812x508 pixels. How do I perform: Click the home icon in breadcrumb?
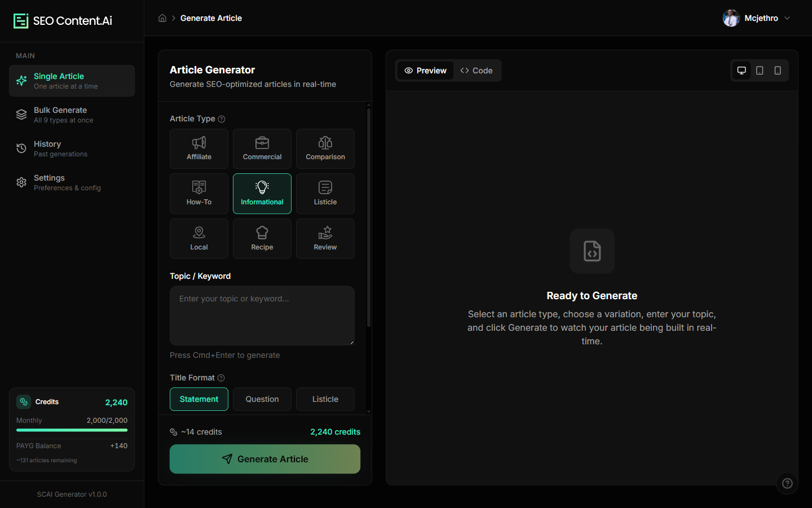(x=162, y=18)
